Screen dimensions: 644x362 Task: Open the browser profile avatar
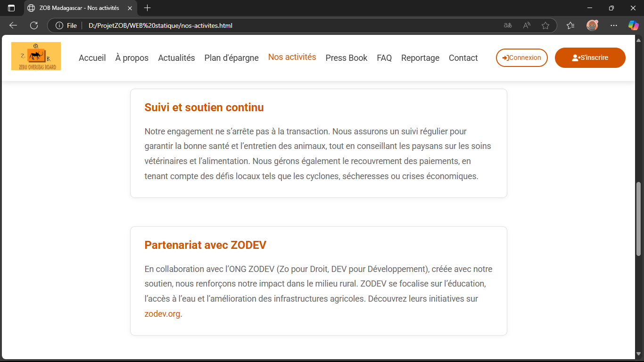click(592, 25)
